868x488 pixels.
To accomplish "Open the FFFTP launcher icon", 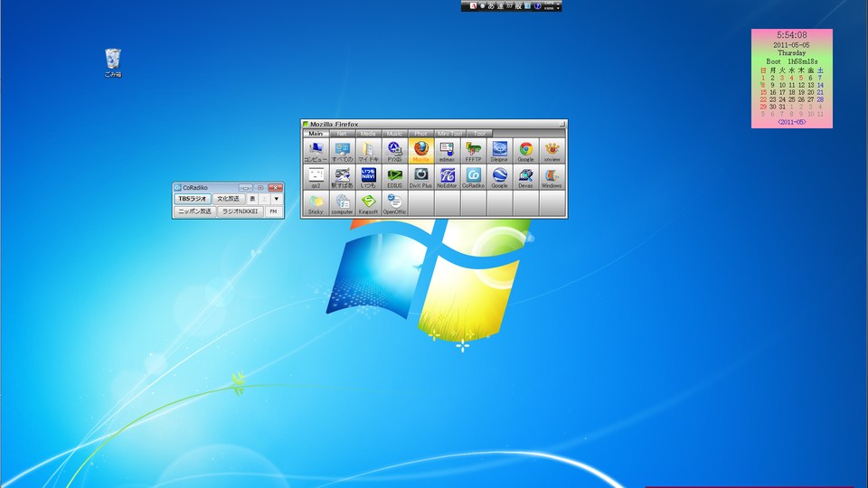I will [x=473, y=151].
